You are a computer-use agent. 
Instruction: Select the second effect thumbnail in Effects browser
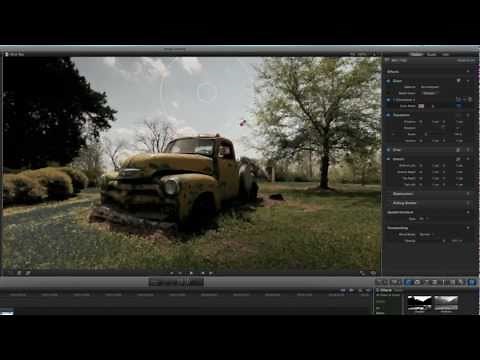click(x=446, y=303)
